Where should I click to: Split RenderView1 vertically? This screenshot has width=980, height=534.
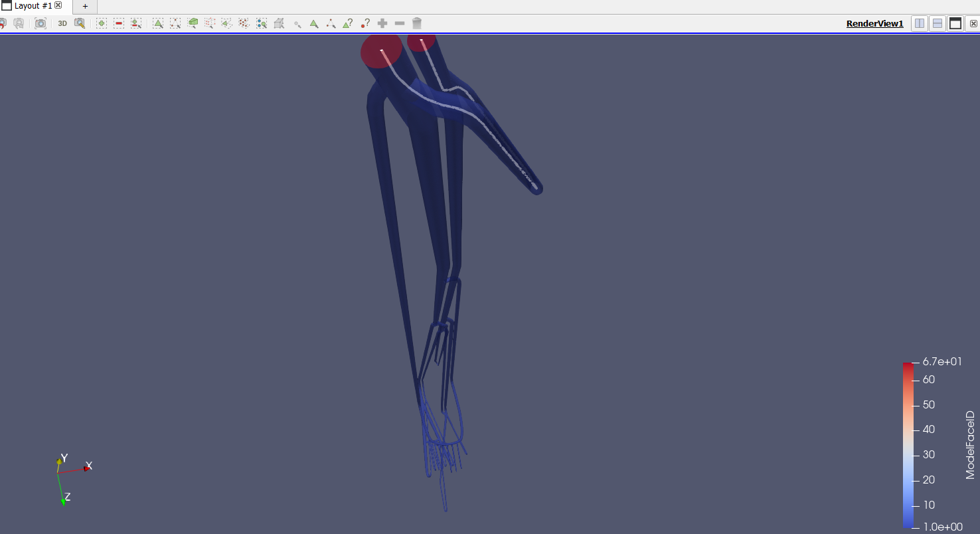point(937,23)
